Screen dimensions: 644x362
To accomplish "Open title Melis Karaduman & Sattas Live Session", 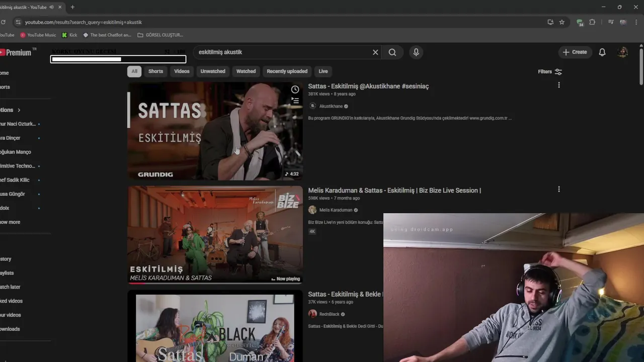I will [394, 190].
